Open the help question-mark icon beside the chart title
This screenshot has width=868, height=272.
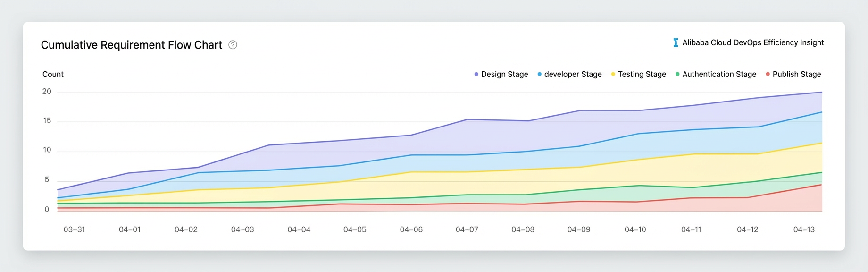pos(233,45)
